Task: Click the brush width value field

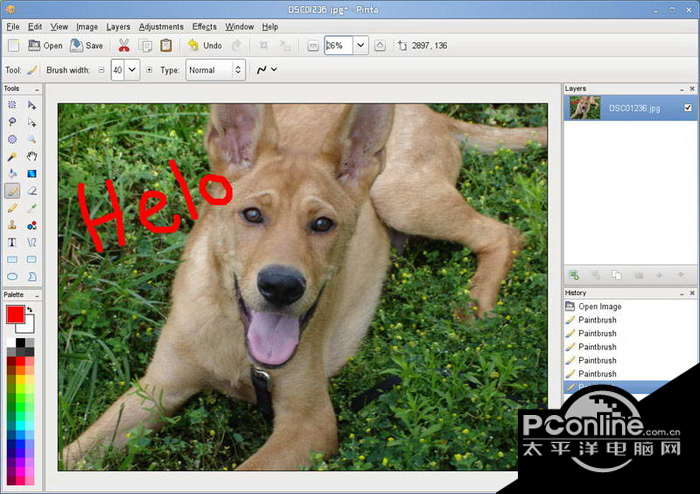Action: [x=117, y=70]
